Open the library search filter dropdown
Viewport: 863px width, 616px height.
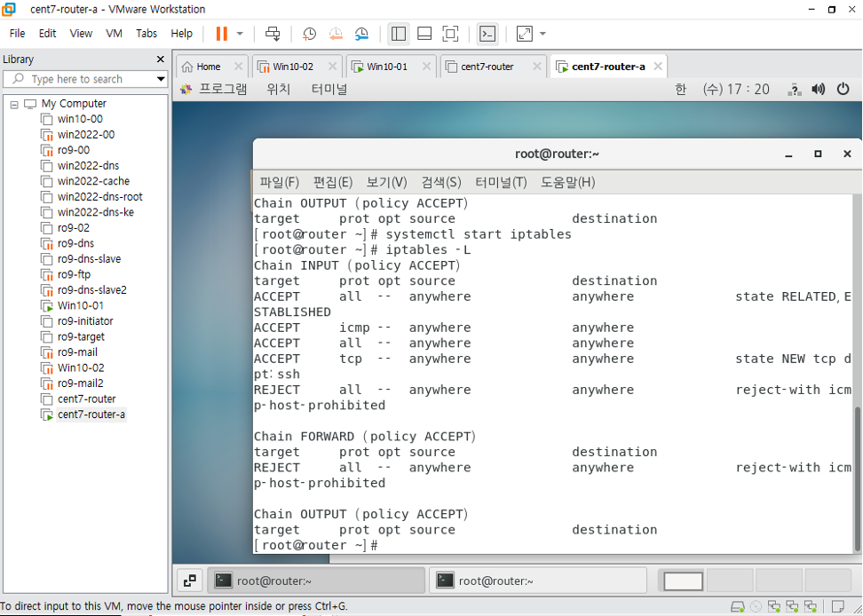coord(161,79)
